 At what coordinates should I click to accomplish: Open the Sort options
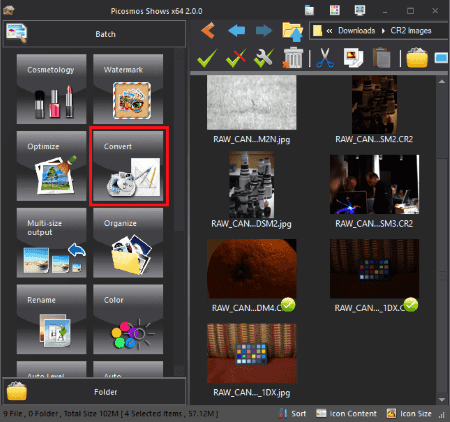(x=292, y=414)
